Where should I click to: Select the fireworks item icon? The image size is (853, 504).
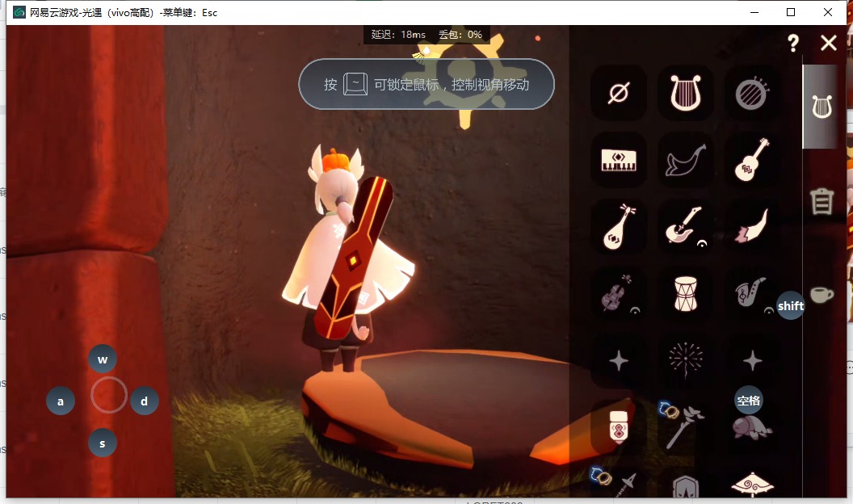686,360
